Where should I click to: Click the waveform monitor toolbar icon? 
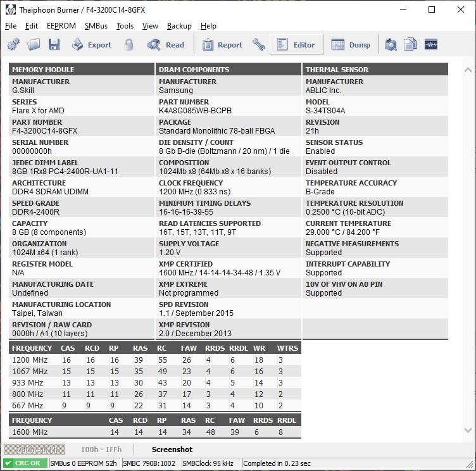pos(431,45)
